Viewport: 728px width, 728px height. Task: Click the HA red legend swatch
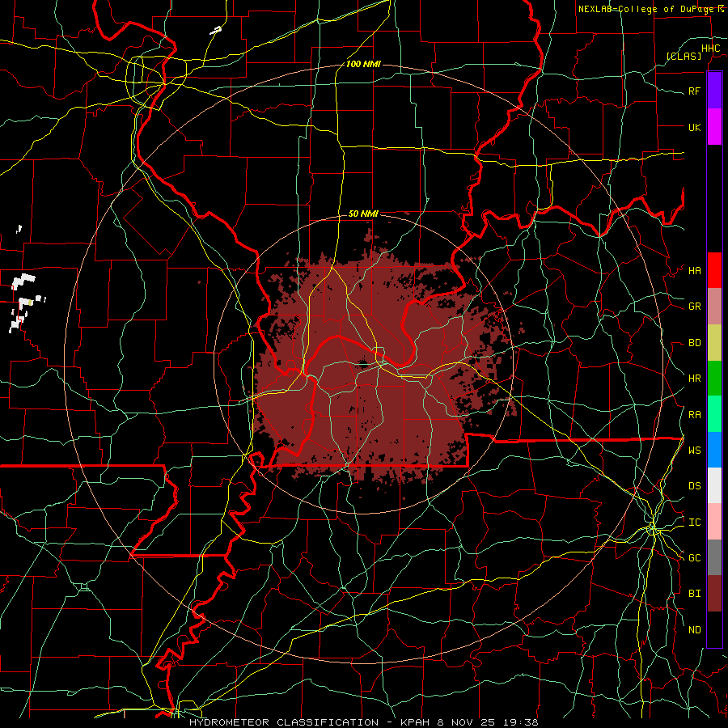[714, 270]
